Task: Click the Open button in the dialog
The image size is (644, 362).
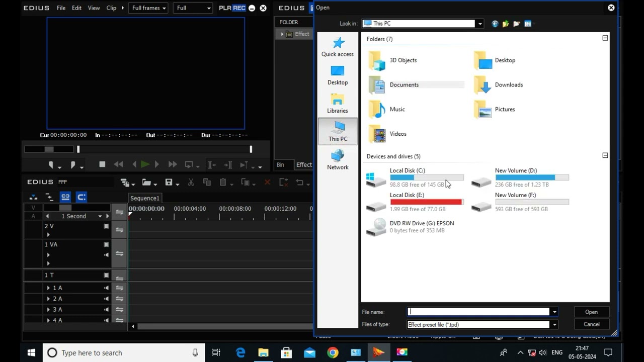Action: click(x=591, y=312)
